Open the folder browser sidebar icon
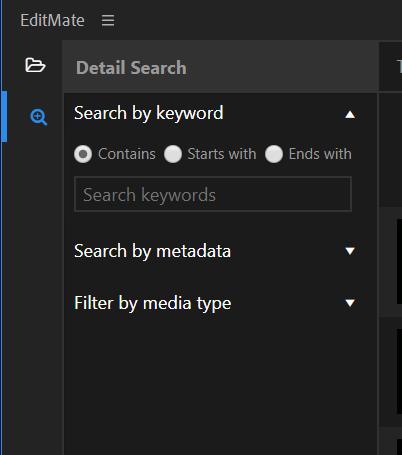Viewport: 402px width, 455px height. 35,65
